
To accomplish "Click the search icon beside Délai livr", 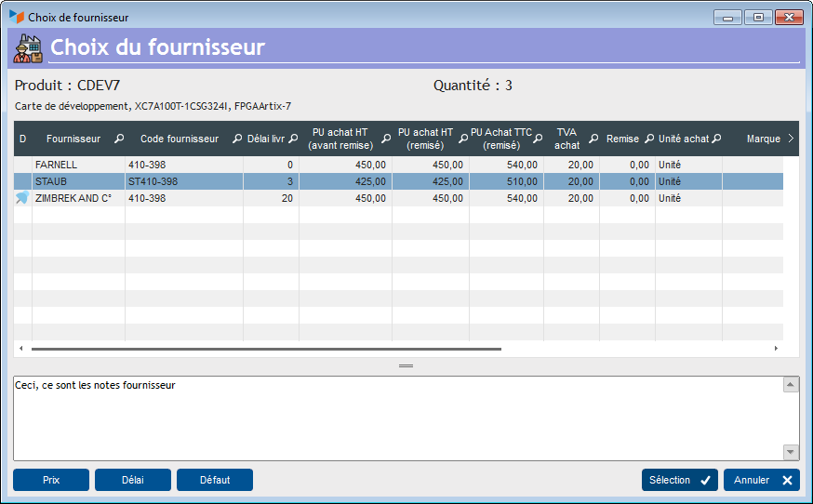I will 292,139.
